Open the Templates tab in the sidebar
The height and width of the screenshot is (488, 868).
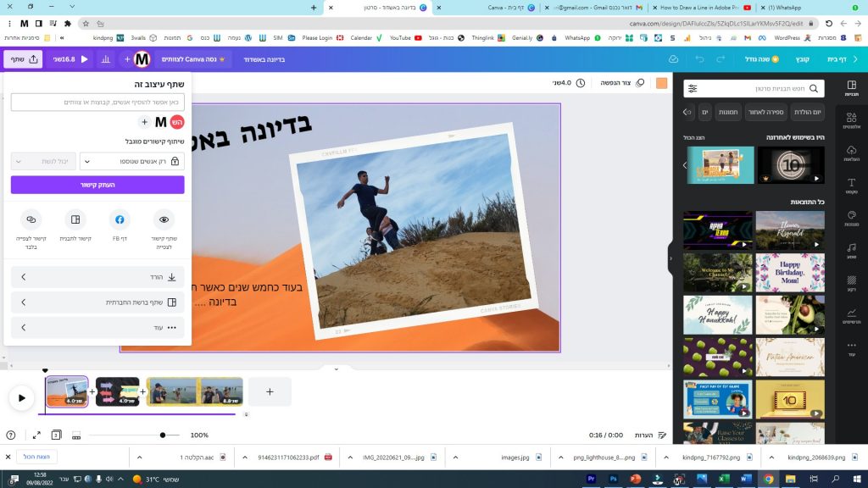click(x=851, y=88)
